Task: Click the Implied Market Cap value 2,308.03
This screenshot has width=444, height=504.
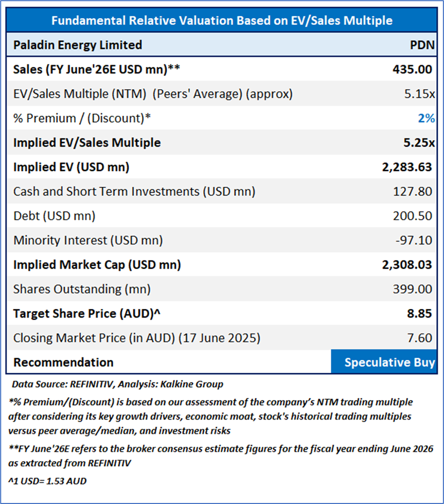Action: pos(406,265)
